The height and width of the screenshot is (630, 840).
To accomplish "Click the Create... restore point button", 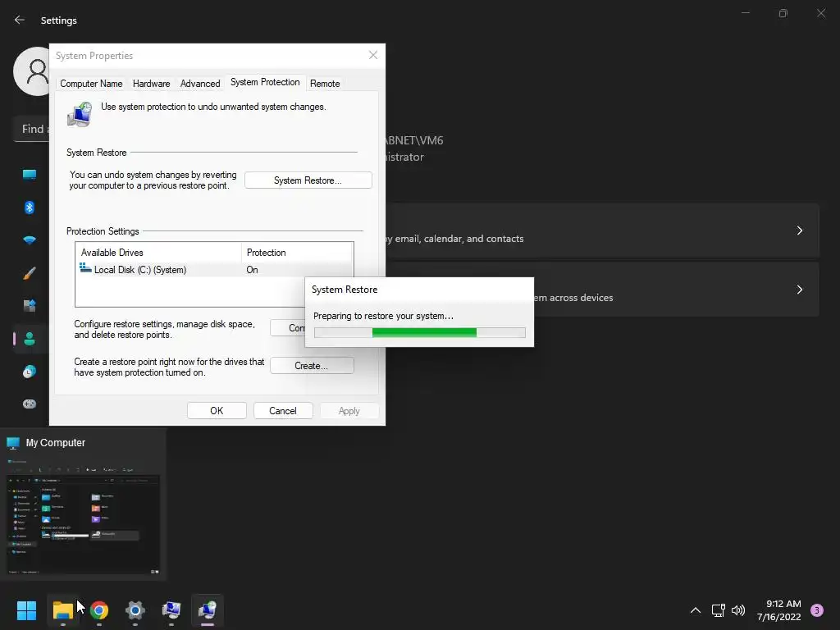I will (x=312, y=366).
